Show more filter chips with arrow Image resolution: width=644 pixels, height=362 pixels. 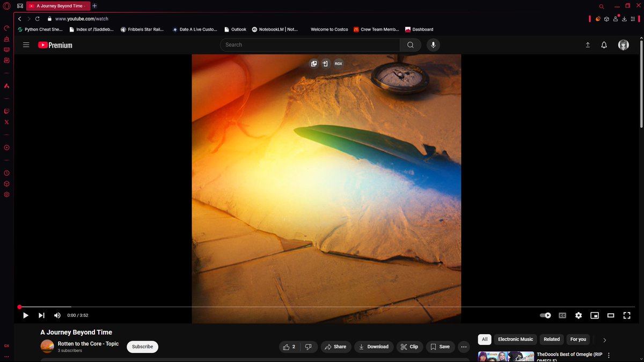tap(605, 340)
